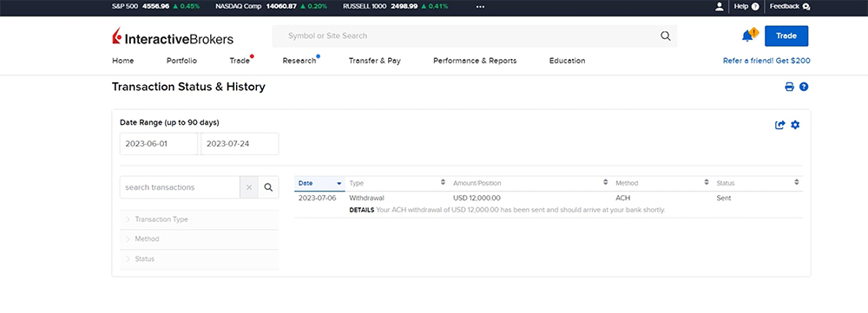Image resolution: width=868 pixels, height=313 pixels.
Task: Click the blue Trade button
Action: click(x=786, y=36)
